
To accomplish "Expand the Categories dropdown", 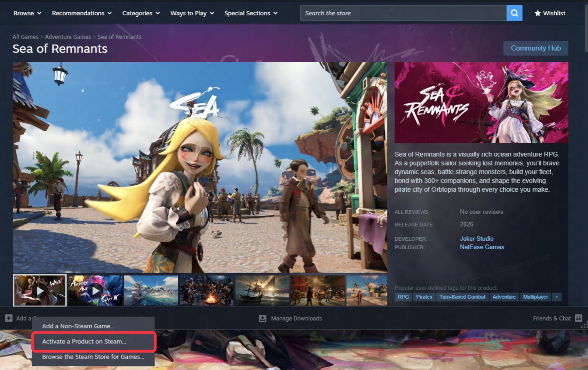I will [x=141, y=13].
